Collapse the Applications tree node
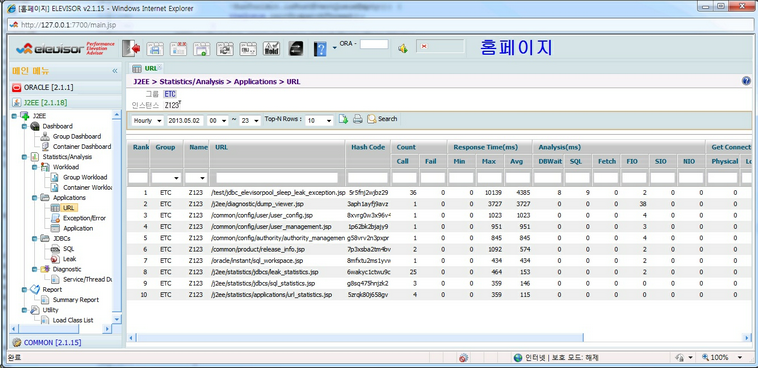 click(34, 198)
